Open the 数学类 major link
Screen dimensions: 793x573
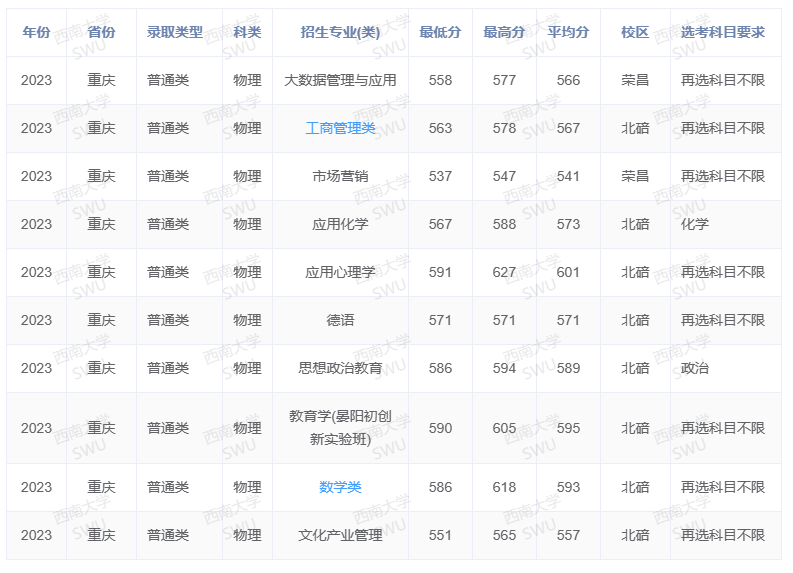tap(340, 487)
